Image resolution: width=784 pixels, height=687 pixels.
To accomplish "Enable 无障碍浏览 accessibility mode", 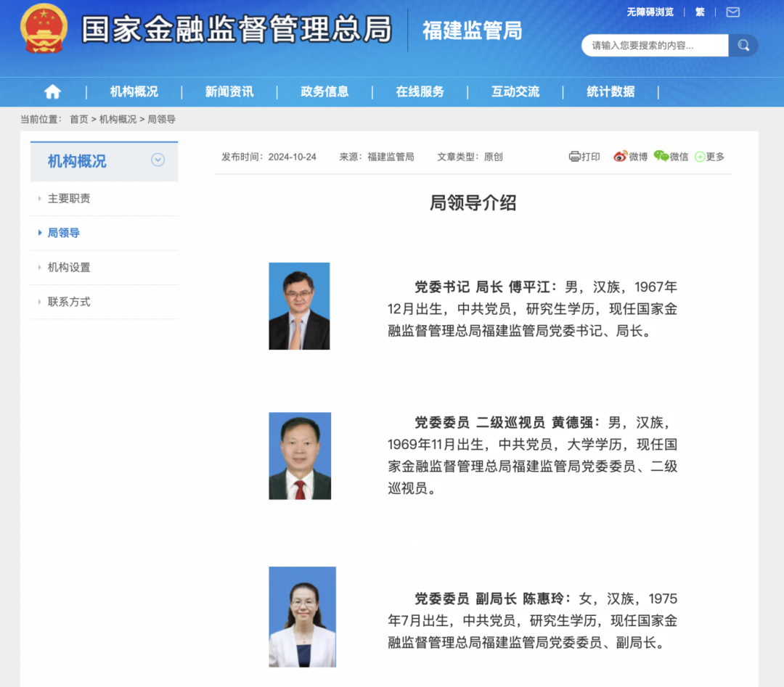I will [x=650, y=12].
